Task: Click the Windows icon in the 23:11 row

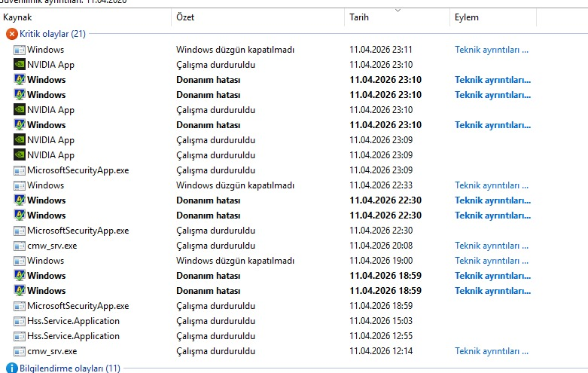Action: click(20, 50)
